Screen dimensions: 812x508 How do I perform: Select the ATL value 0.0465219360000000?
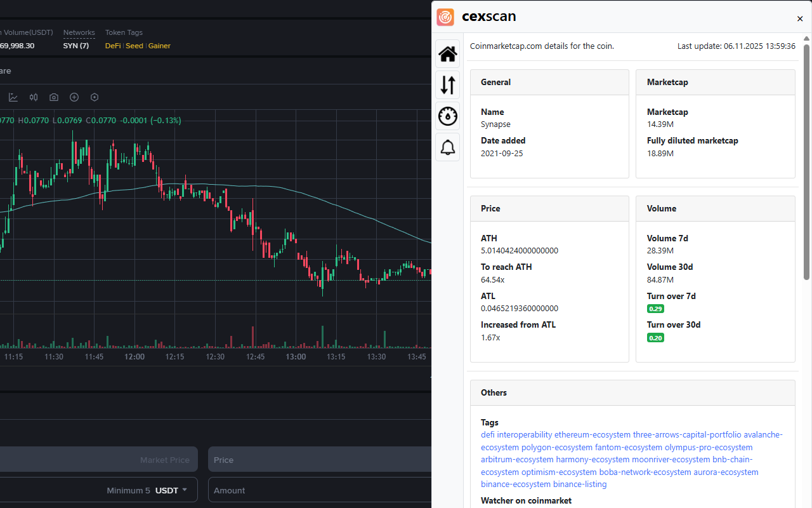(520, 308)
